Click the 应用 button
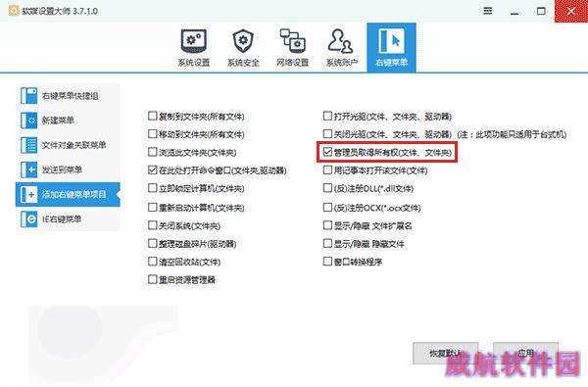The image size is (588, 387). pos(525,353)
